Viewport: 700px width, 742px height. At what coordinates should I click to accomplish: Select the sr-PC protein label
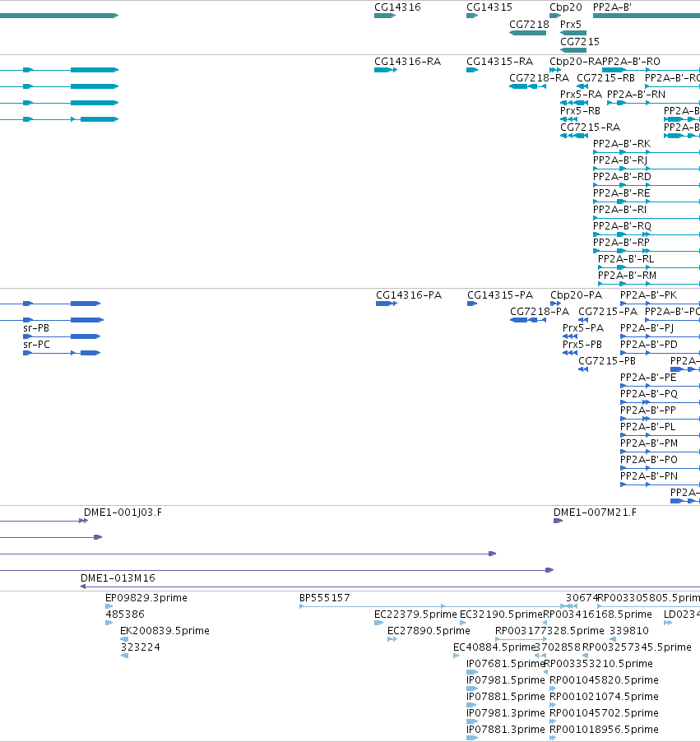coord(36,345)
